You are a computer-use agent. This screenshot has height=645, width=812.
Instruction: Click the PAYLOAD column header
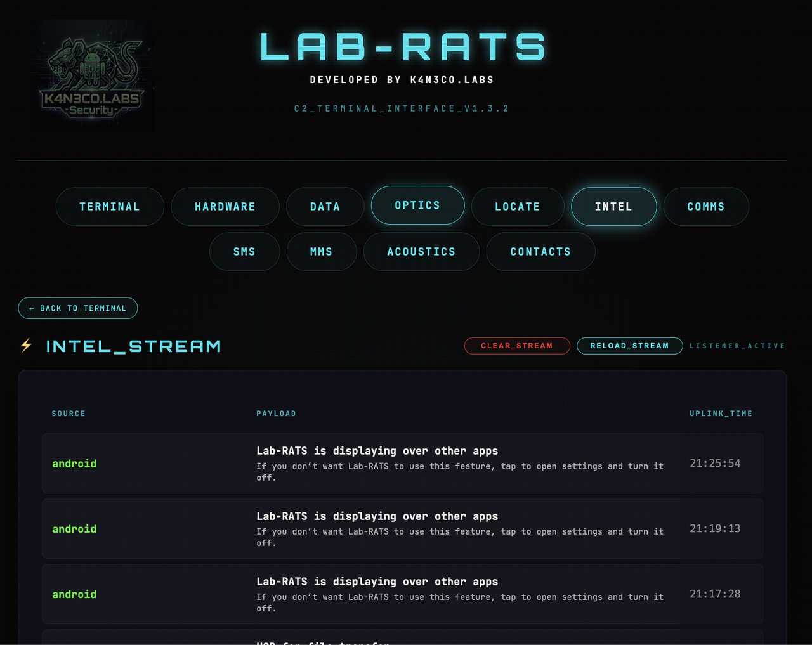(276, 414)
